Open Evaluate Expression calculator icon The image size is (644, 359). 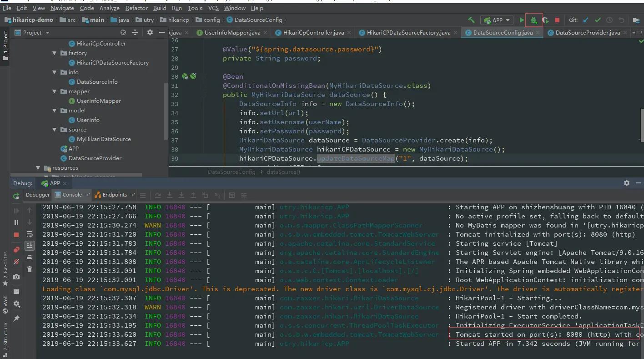(232, 195)
